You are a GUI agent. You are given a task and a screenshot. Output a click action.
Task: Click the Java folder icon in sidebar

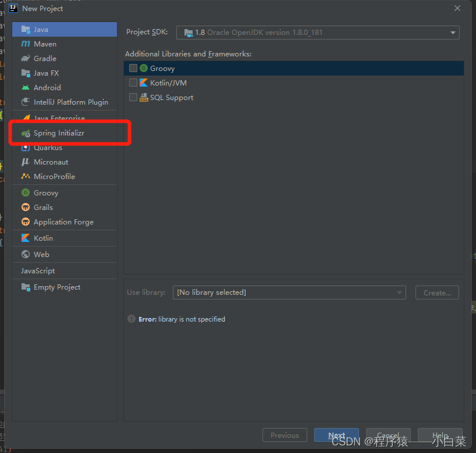tap(26, 30)
